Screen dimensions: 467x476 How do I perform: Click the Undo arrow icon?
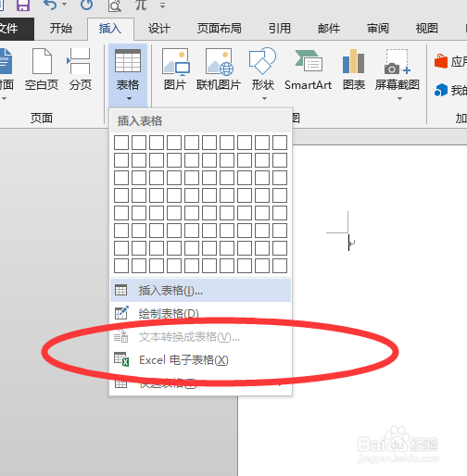click(50, 5)
